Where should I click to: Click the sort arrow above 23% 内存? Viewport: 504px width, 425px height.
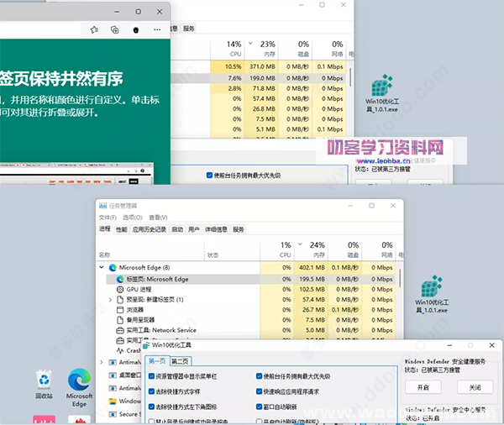click(x=250, y=44)
